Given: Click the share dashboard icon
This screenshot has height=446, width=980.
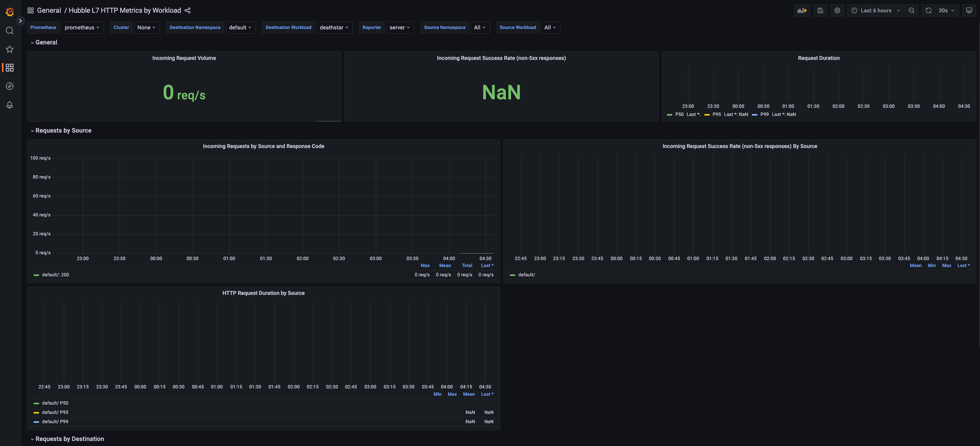Looking at the screenshot, I should pos(187,10).
